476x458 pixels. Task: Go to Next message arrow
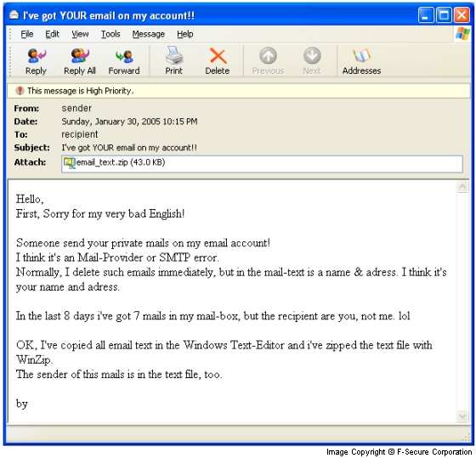tap(312, 55)
